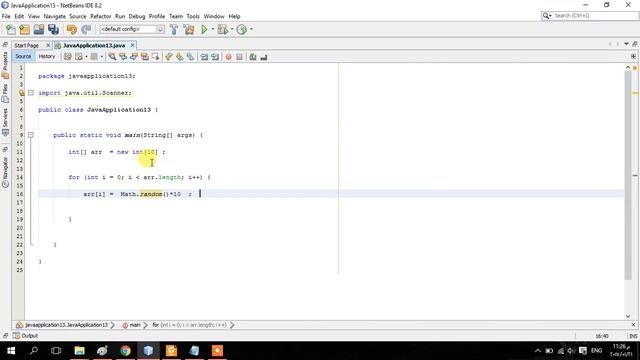Close the JavaApplication13.java tab
Screen dimensions: 640x360
click(133, 45)
